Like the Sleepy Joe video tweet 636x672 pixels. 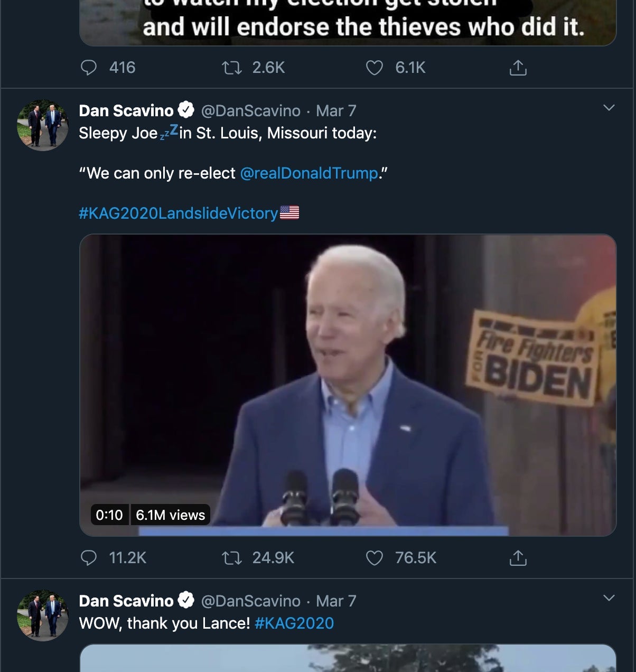(375, 558)
